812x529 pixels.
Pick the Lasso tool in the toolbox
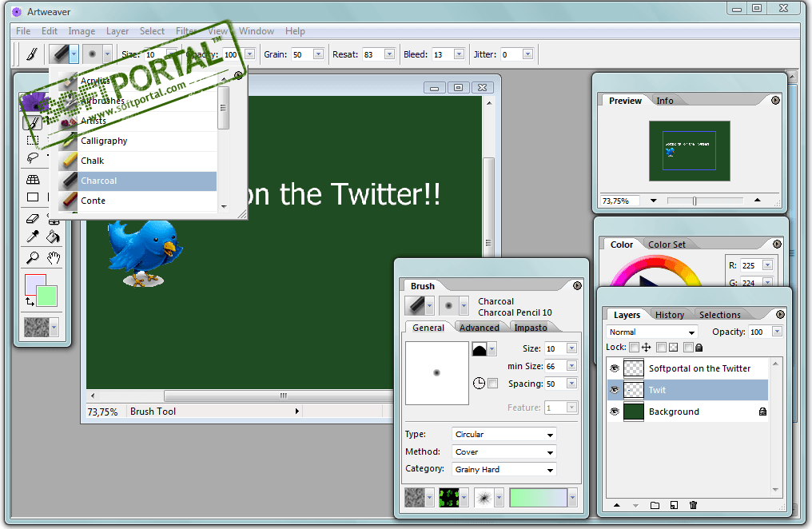pos(33,157)
